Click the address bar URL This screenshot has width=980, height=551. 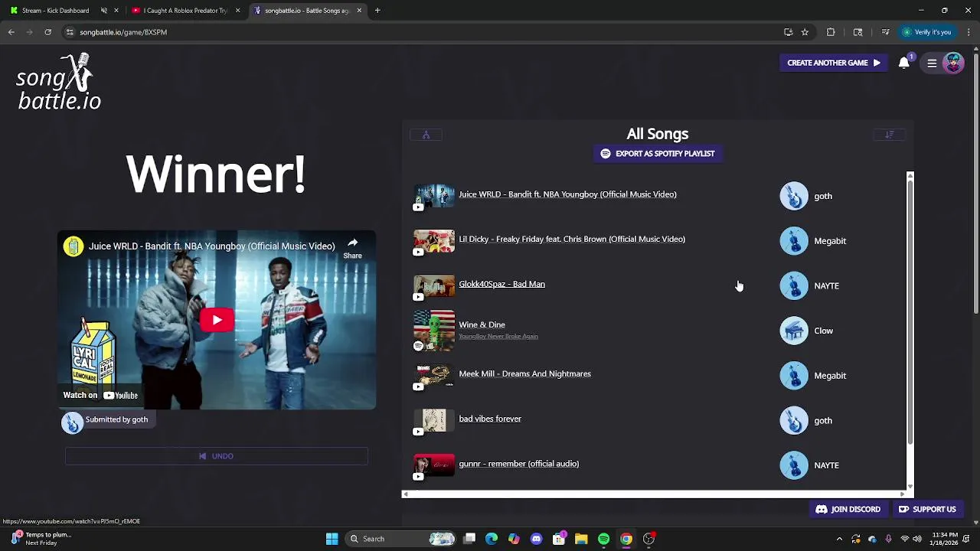[x=123, y=32]
